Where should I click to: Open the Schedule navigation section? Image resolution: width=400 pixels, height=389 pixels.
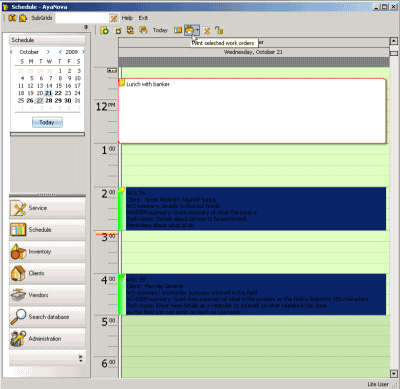point(47,230)
